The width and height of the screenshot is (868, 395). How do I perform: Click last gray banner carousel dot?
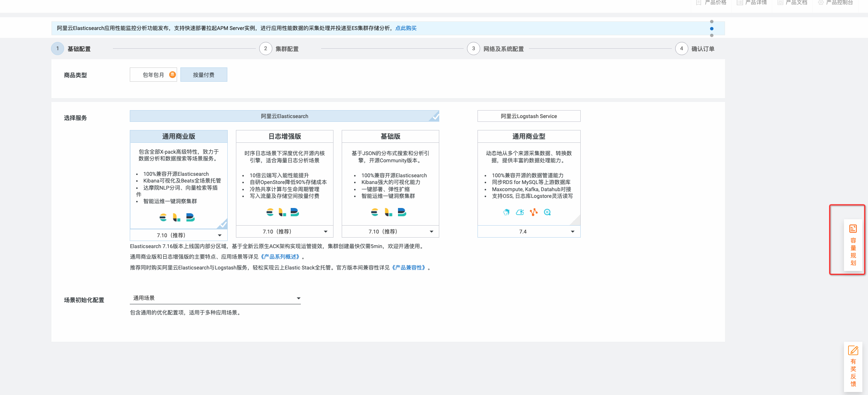point(712,35)
